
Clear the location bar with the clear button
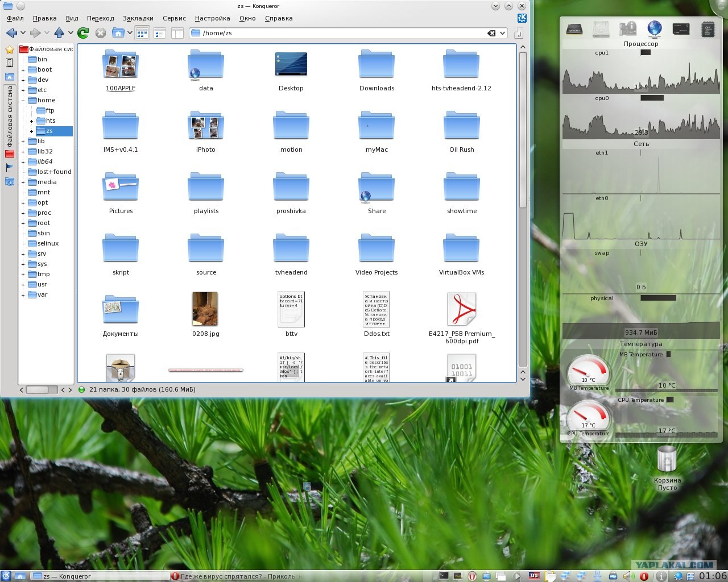click(491, 33)
